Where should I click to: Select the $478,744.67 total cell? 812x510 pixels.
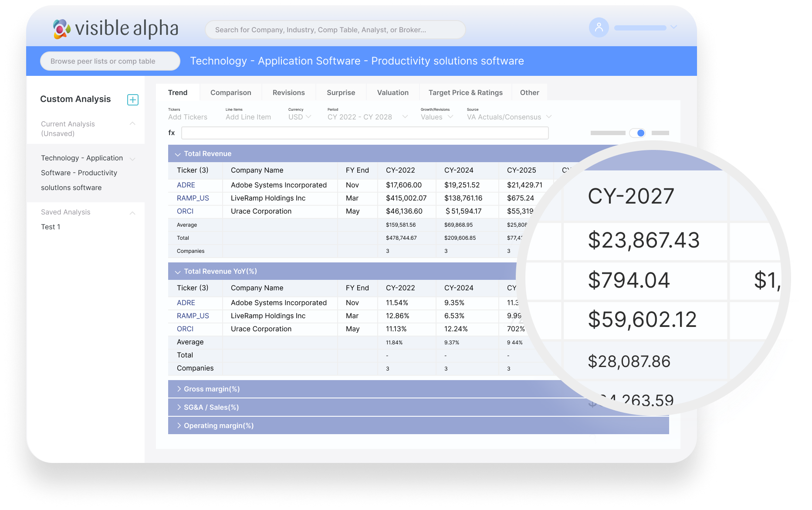(x=401, y=238)
